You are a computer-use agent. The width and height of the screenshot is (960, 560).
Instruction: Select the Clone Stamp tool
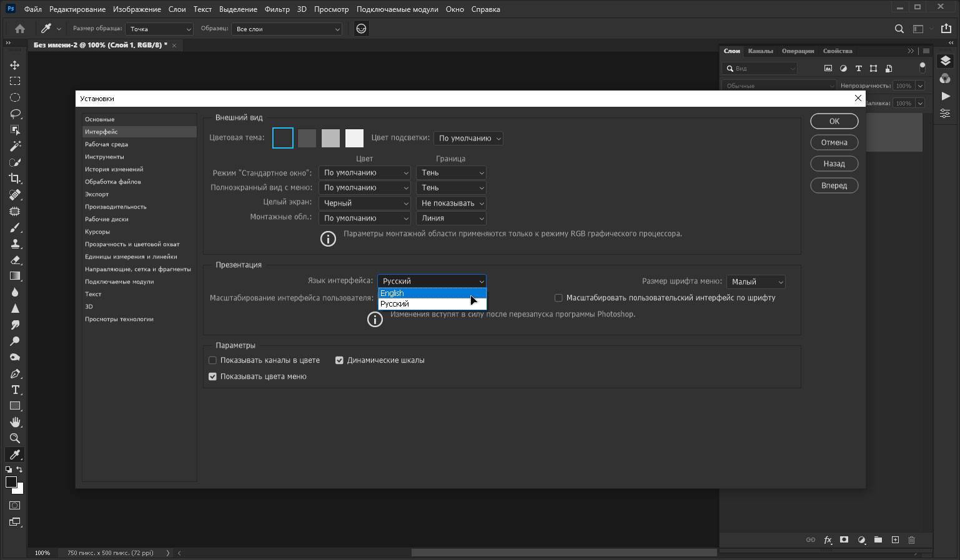tap(15, 243)
